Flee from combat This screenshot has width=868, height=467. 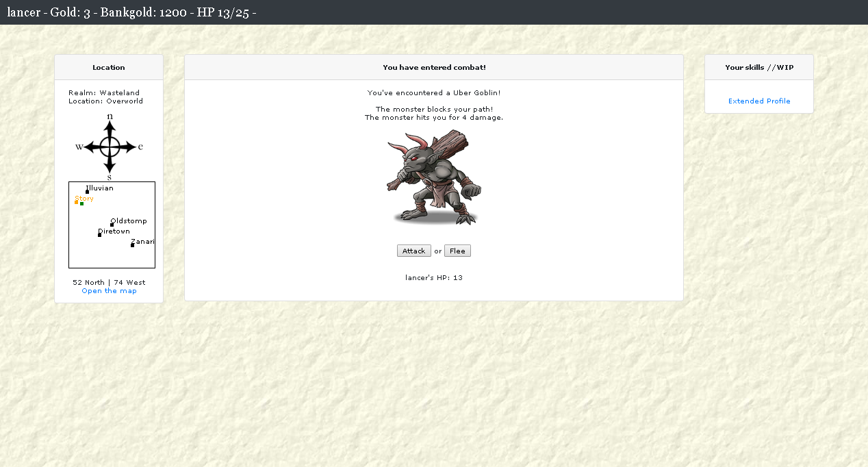(x=457, y=251)
